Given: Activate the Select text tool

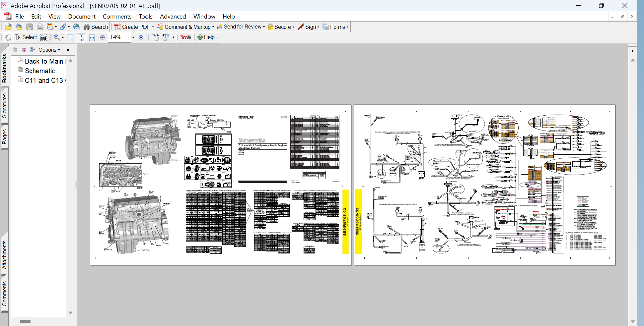Looking at the screenshot, I should pyautogui.click(x=26, y=37).
